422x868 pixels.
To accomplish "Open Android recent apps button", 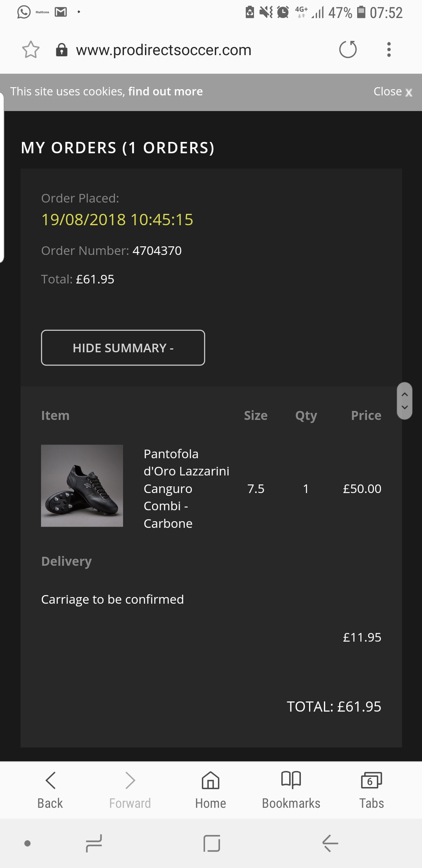I will 94,843.
